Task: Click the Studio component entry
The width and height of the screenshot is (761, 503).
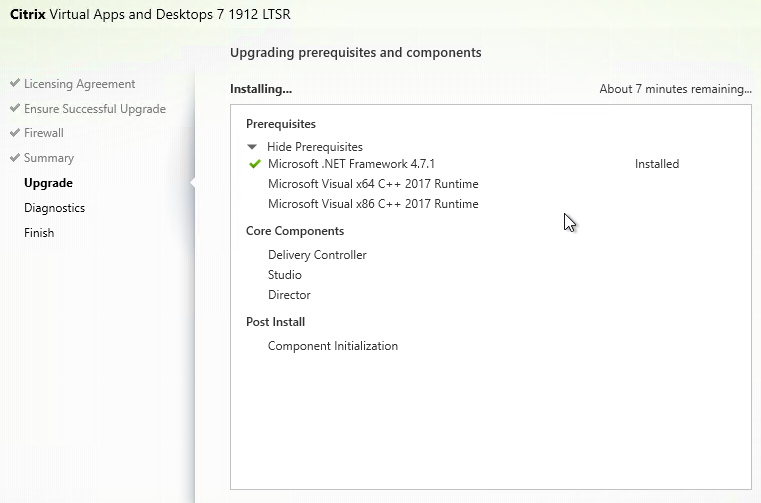Action: [x=284, y=275]
